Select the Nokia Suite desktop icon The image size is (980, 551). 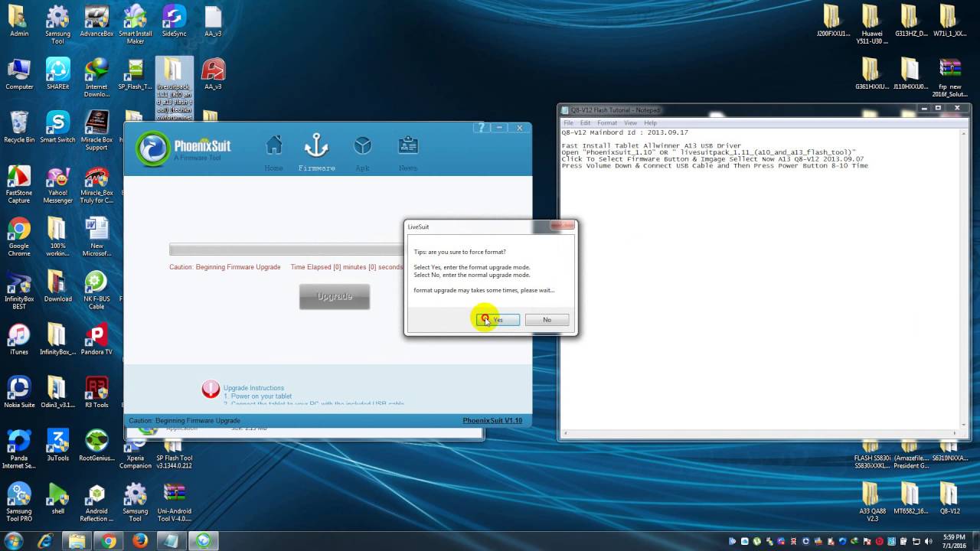[x=19, y=391]
